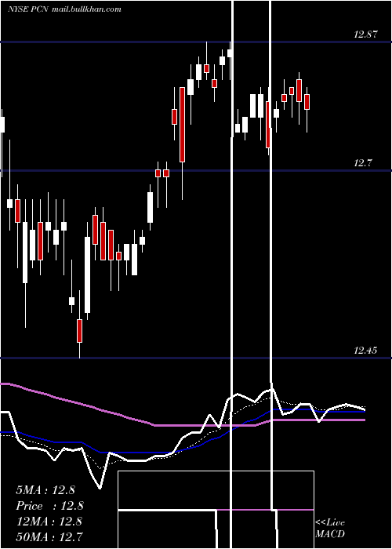The image size is (392, 549).
Task: Click the 'NYSE PCN mail.bullkhan.com' header text
Action: (64, 9)
